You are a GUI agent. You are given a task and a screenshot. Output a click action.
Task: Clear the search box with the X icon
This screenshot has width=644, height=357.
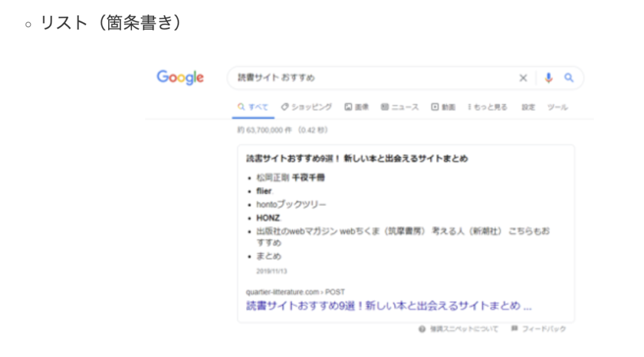pyautogui.click(x=523, y=77)
